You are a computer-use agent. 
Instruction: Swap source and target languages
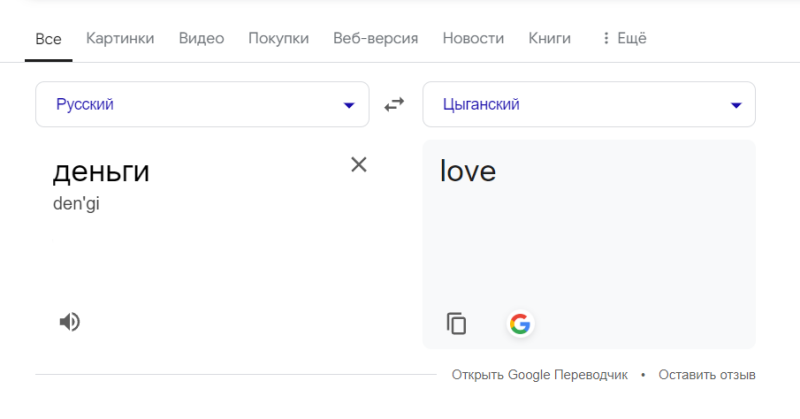click(x=394, y=105)
